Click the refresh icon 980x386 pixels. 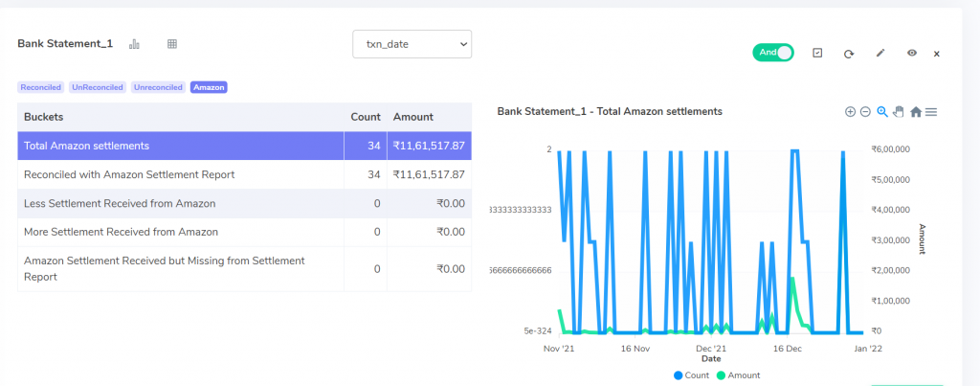click(849, 54)
